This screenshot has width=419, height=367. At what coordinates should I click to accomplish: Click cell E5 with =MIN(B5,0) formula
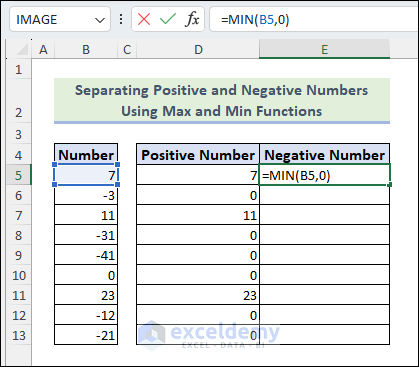(324, 175)
